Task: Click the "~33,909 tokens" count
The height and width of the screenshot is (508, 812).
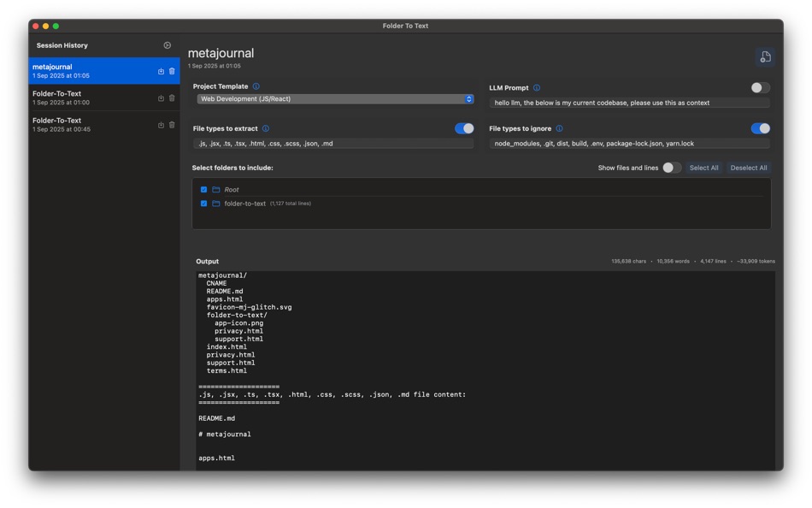Action: click(x=756, y=261)
